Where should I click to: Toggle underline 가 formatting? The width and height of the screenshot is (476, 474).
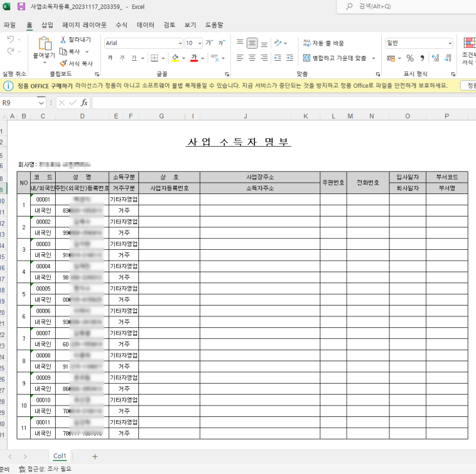pyautogui.click(x=134, y=58)
